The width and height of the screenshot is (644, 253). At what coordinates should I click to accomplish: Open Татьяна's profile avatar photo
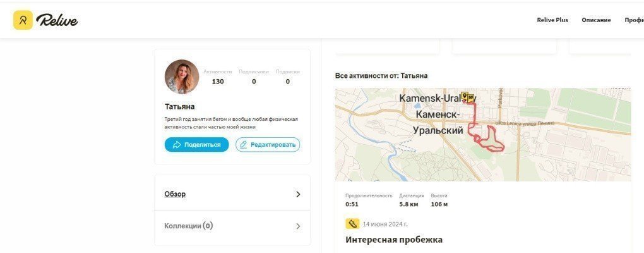(x=182, y=77)
